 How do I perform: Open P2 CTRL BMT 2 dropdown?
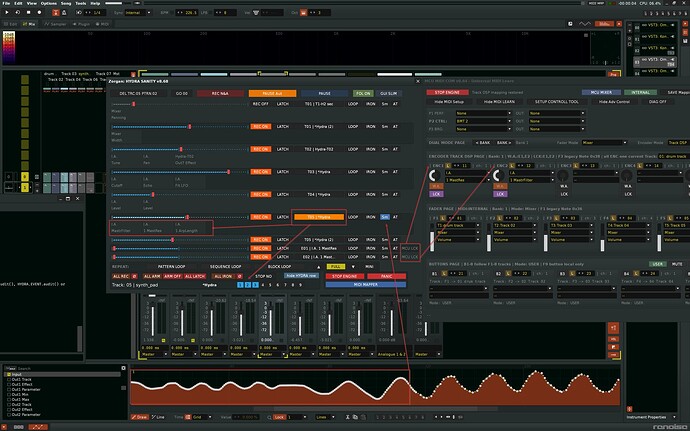pos(483,121)
